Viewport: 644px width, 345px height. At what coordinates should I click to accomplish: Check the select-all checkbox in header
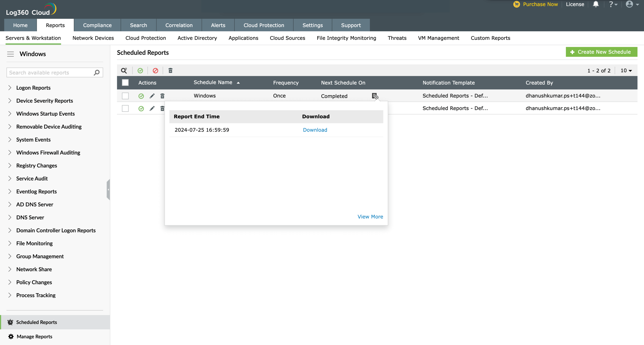coord(125,83)
